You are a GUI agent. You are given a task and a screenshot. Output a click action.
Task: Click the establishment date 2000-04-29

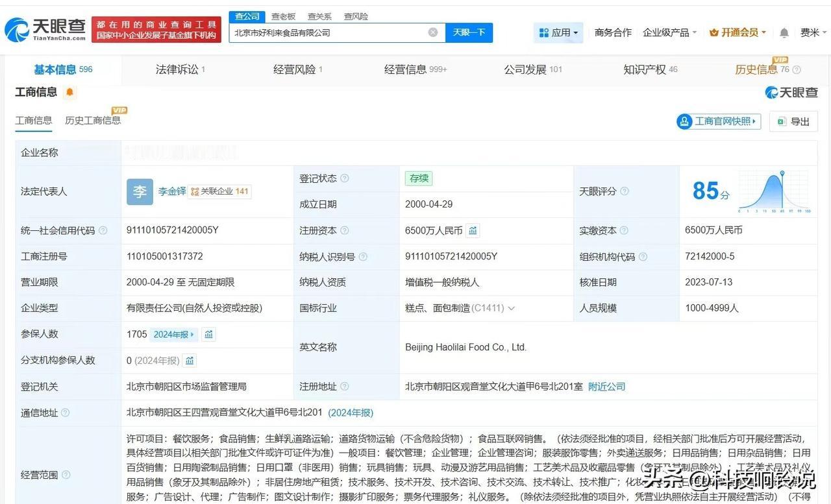coord(429,204)
